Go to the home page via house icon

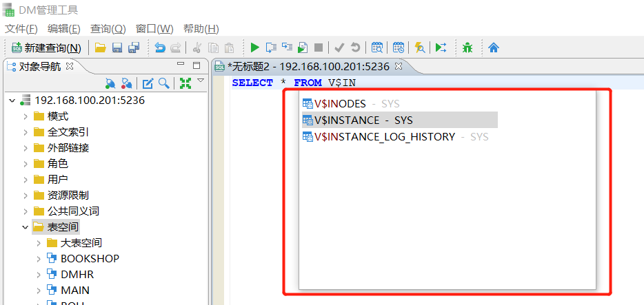[494, 48]
